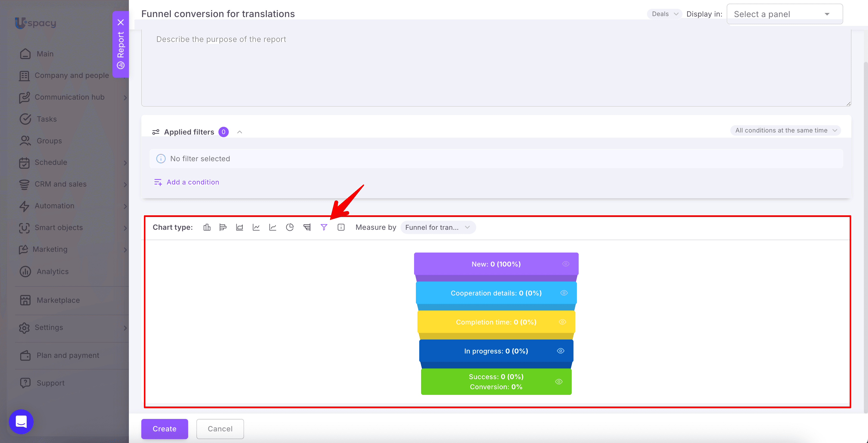The height and width of the screenshot is (443, 868).
Task: Hide the In progress funnel stage
Action: point(561,351)
